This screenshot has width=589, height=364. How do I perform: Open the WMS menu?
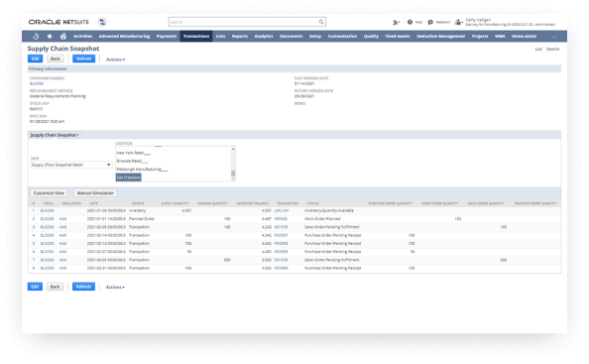click(x=500, y=36)
